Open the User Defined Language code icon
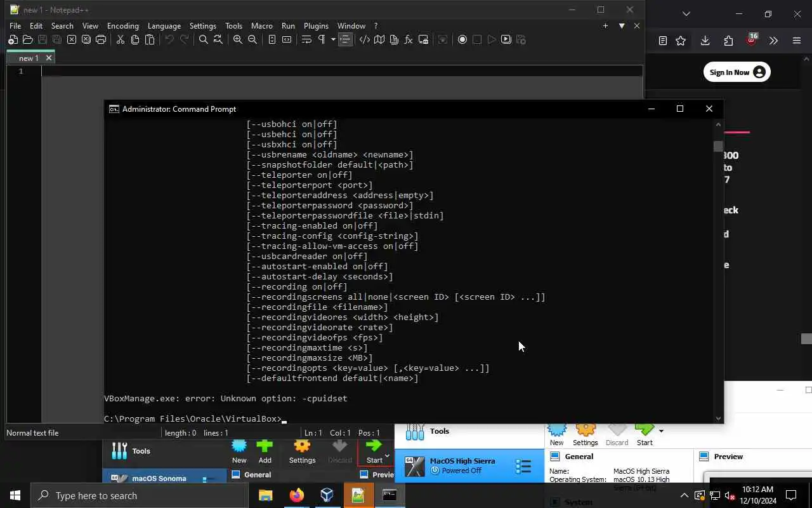Screen dimensions: 812x508 [365, 39]
